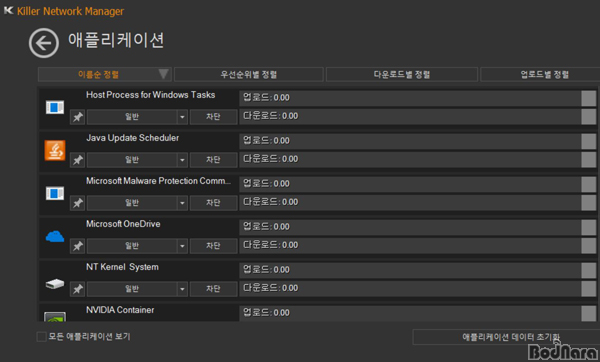Pin the Java Update Scheduler entry
This screenshot has width=600, height=362.
point(77,160)
